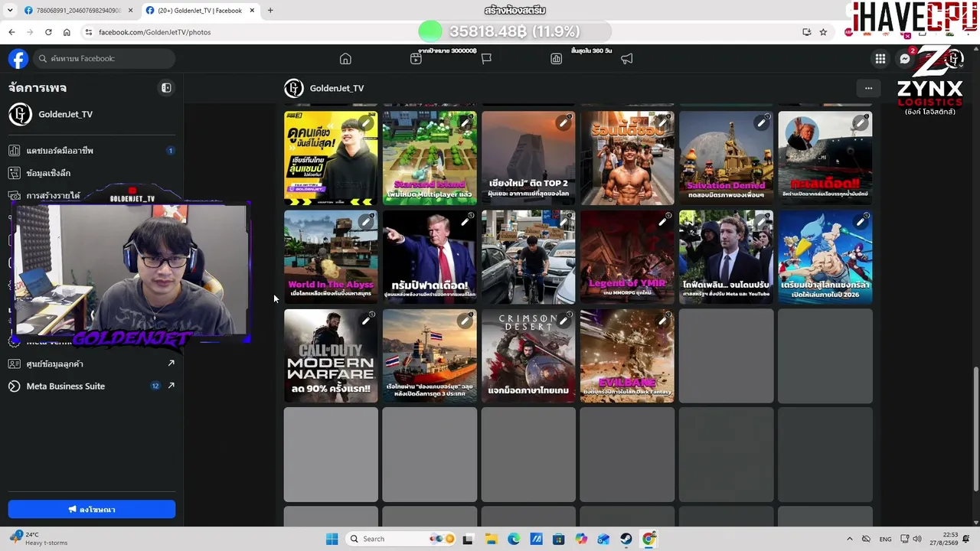Open the Facebook menu grid icon
Image resolution: width=980 pixels, height=551 pixels.
(x=880, y=59)
